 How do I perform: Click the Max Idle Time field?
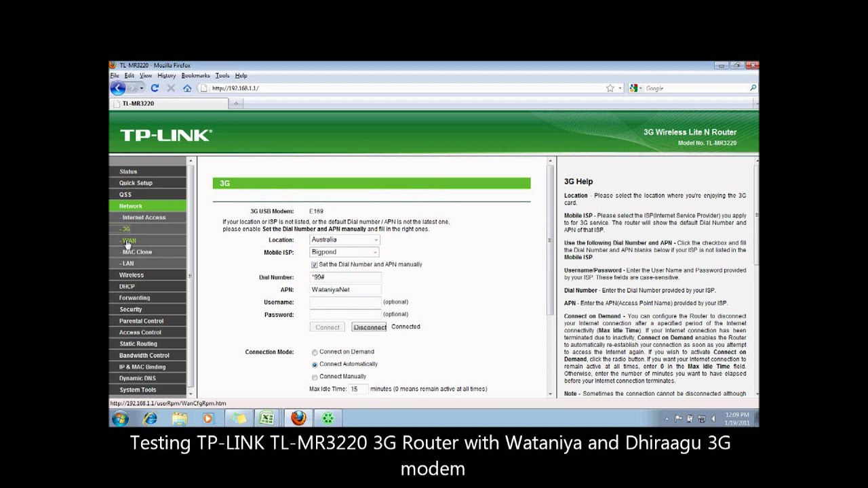[x=358, y=389]
